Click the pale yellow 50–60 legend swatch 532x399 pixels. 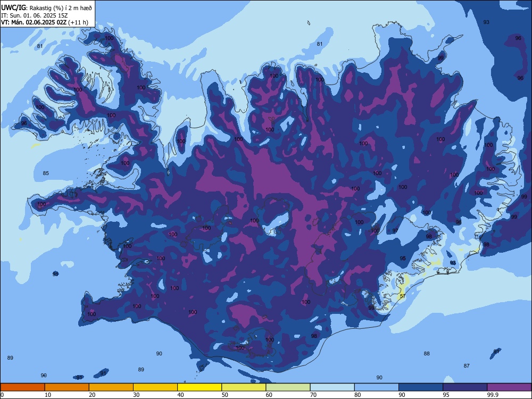point(244,387)
